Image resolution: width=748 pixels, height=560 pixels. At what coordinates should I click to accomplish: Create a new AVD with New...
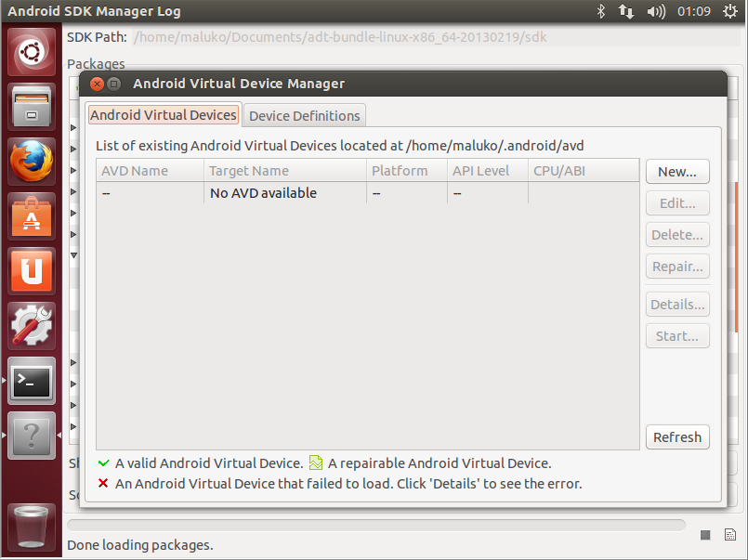(x=677, y=172)
